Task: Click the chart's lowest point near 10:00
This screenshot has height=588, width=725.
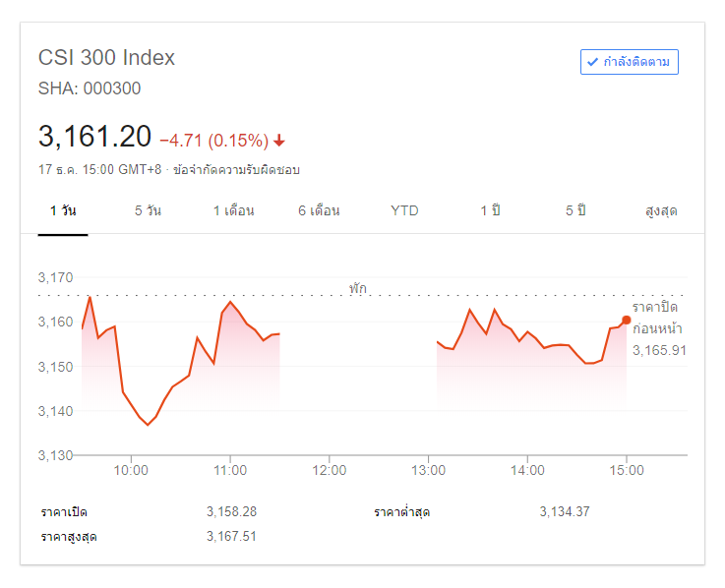Action: pos(148,425)
